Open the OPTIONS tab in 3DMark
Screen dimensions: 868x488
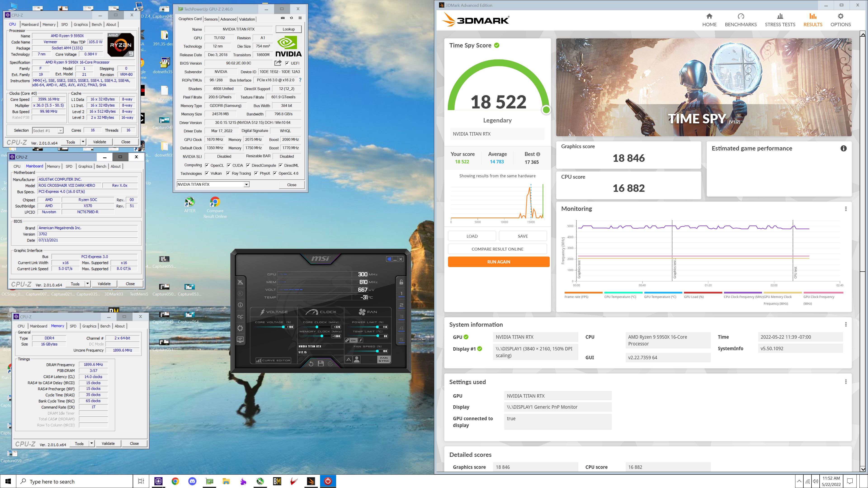[840, 20]
